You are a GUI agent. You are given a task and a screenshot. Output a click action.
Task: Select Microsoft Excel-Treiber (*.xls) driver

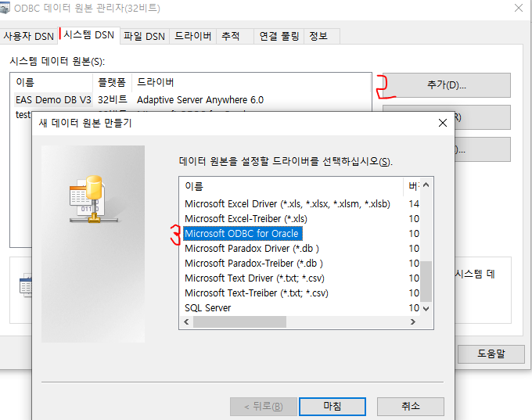[246, 219]
